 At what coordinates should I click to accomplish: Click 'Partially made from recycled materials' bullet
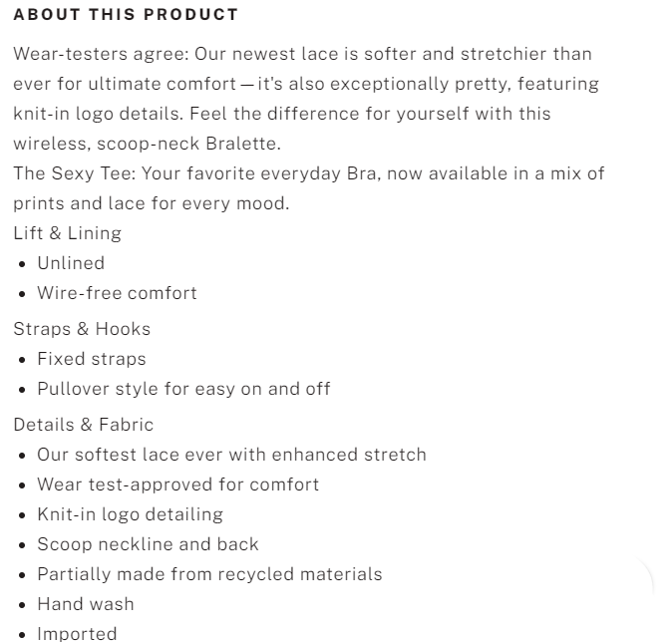(x=210, y=574)
